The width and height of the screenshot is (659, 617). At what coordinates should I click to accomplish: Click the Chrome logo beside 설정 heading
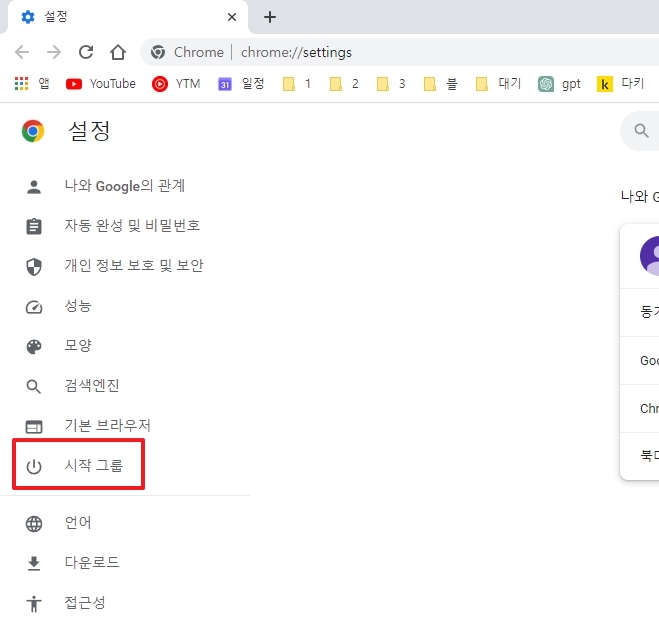[x=33, y=131]
